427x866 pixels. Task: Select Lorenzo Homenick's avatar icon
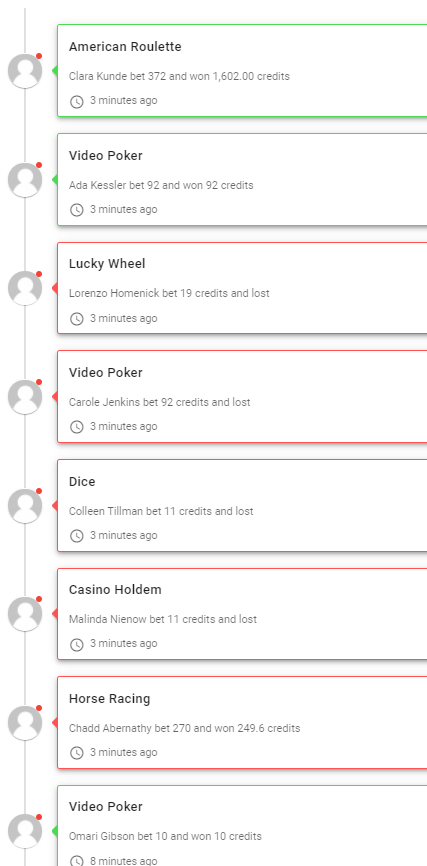pos(25,288)
